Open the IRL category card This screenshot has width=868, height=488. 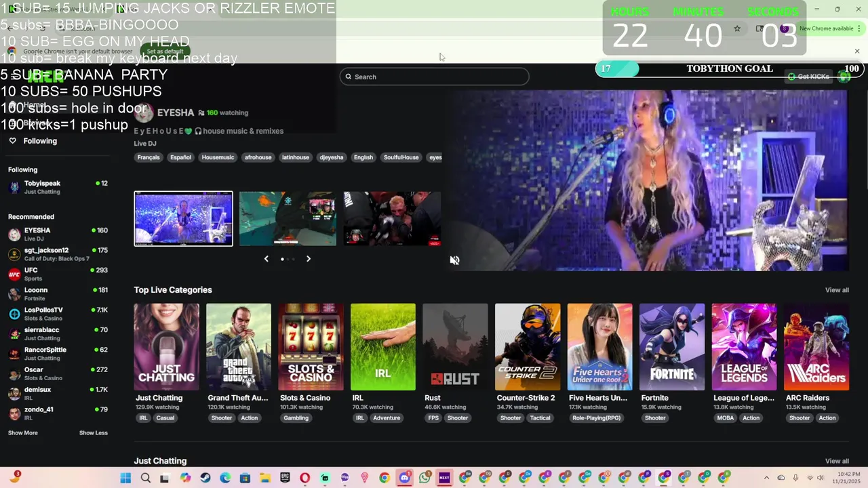[x=383, y=347]
